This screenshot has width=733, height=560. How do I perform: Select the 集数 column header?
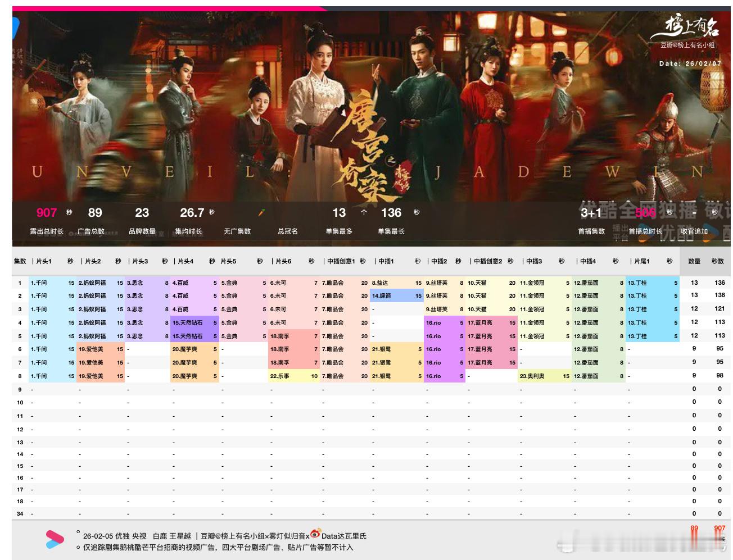point(20,261)
